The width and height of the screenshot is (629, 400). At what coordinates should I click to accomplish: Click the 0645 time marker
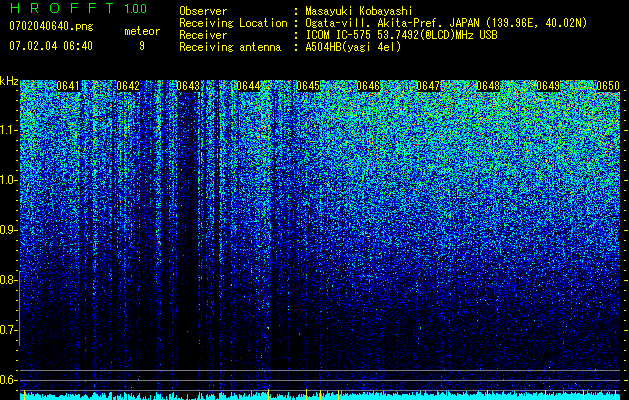[x=308, y=86]
